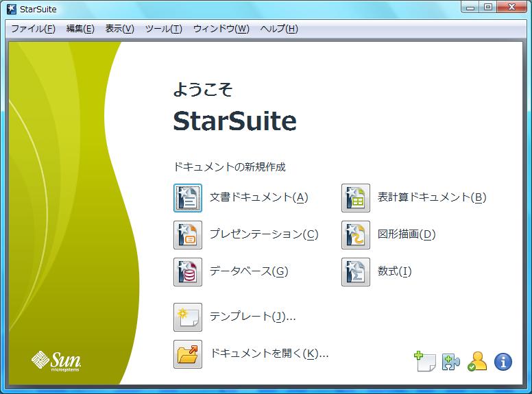The image size is (532, 394).
Task: Click the プレゼンテーション(C) label
Action: (264, 234)
